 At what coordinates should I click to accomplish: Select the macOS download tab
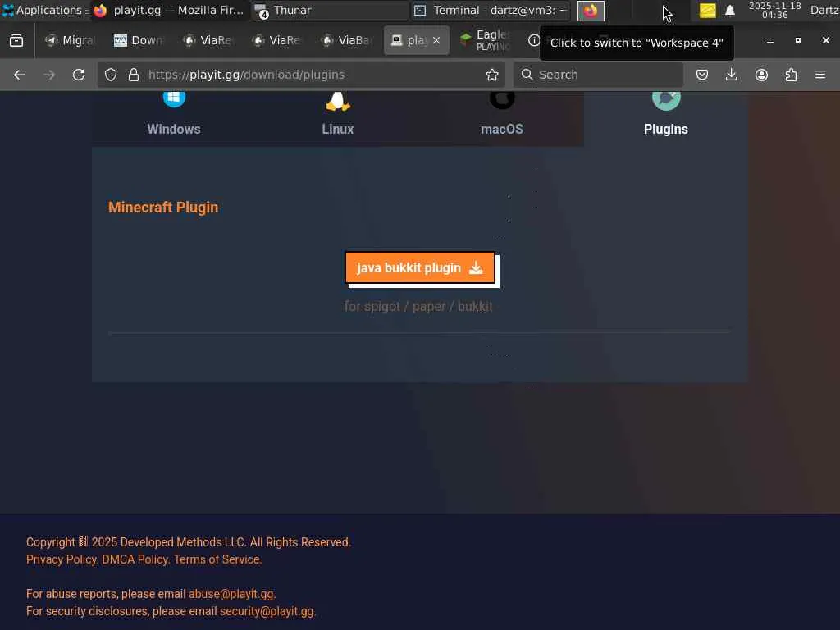coord(501,118)
